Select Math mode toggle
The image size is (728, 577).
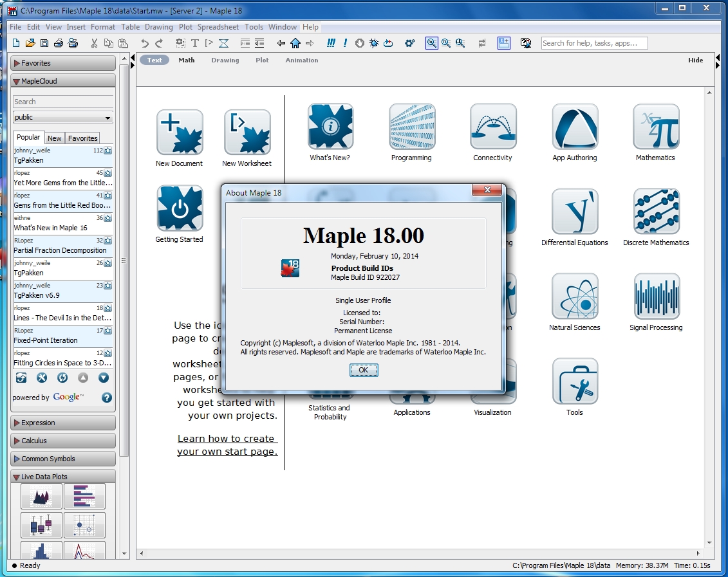point(187,60)
